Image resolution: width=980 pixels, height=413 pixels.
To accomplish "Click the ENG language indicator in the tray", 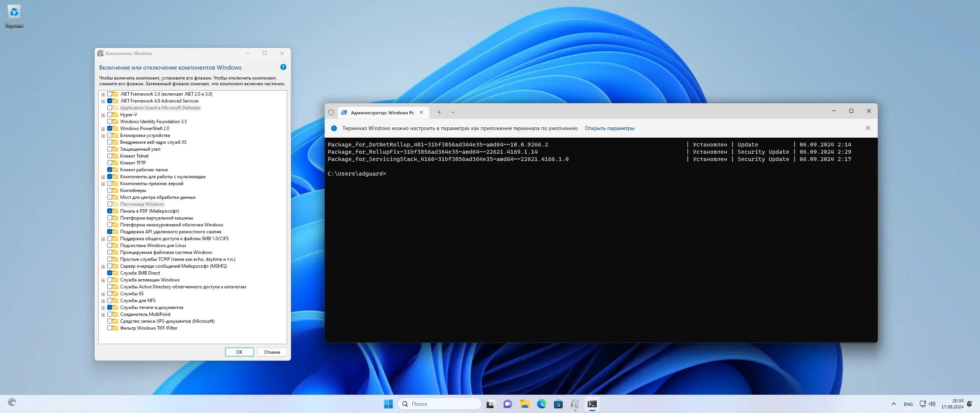I will pyautogui.click(x=908, y=404).
